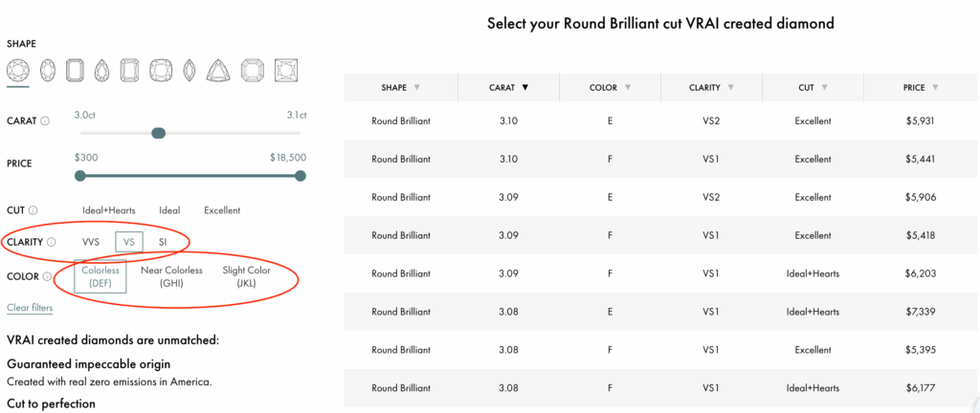This screenshot has height=413, width=980.
Task: Select the Marquise diamond shape icon
Action: 190,69
